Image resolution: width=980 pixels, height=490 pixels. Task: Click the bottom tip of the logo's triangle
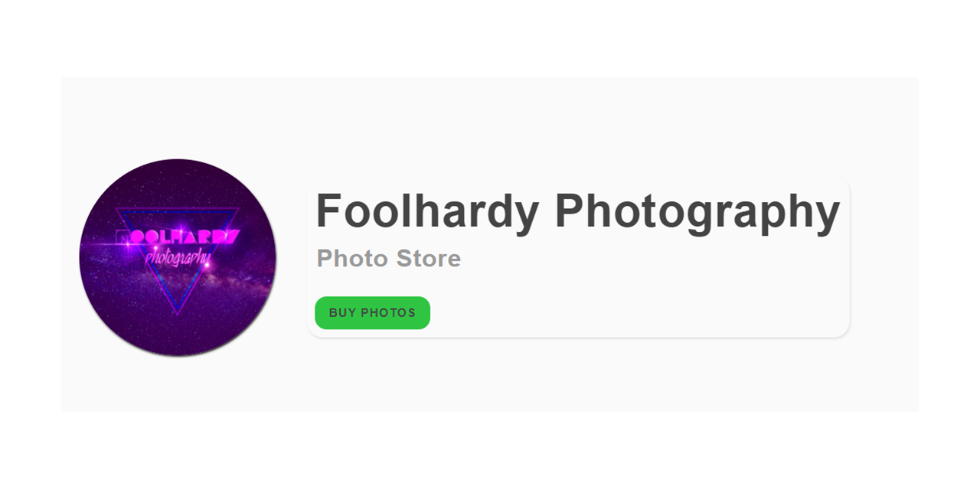click(178, 313)
